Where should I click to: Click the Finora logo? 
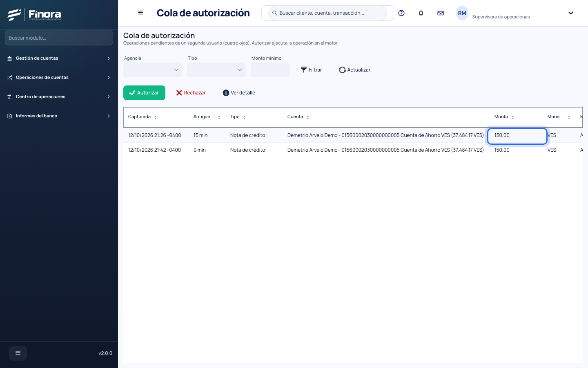[34, 15]
